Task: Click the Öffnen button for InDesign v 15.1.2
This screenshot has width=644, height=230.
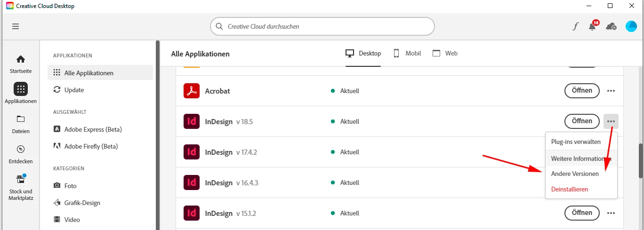Action: (582, 213)
